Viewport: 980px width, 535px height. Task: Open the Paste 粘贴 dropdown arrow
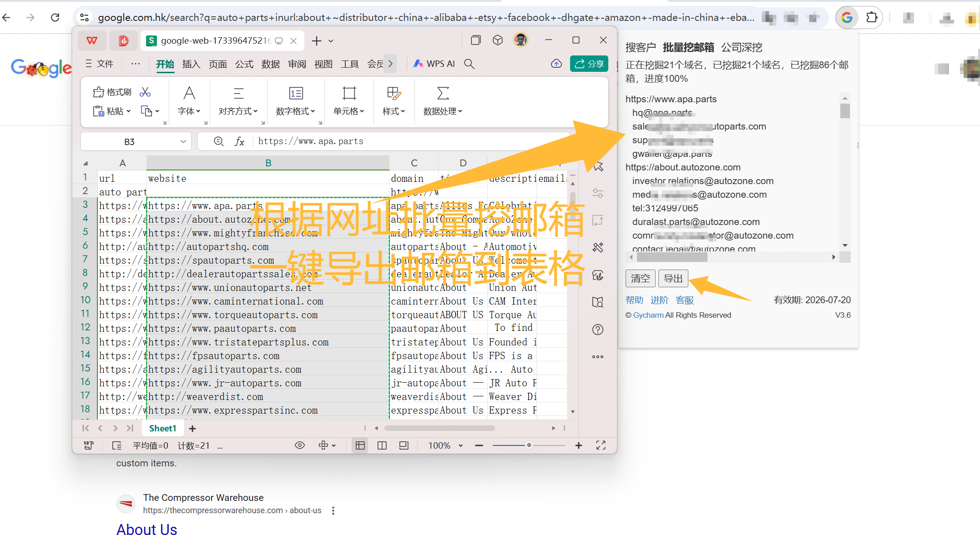129,111
